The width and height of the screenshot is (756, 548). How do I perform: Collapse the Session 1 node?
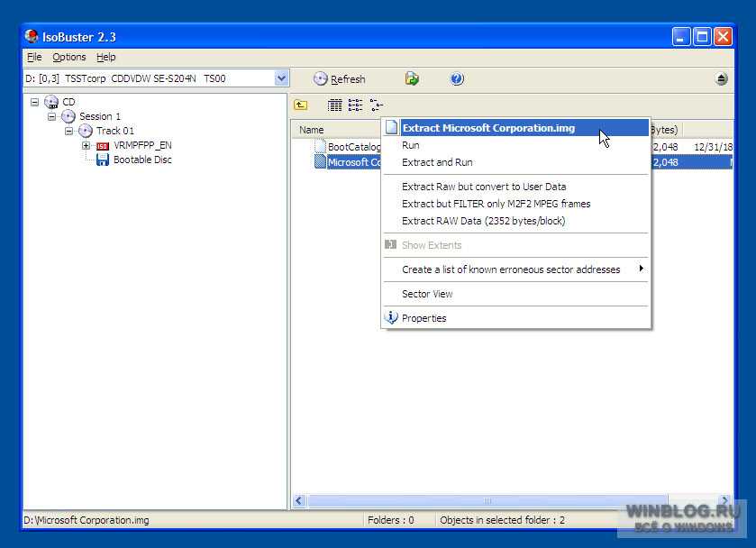(x=51, y=117)
